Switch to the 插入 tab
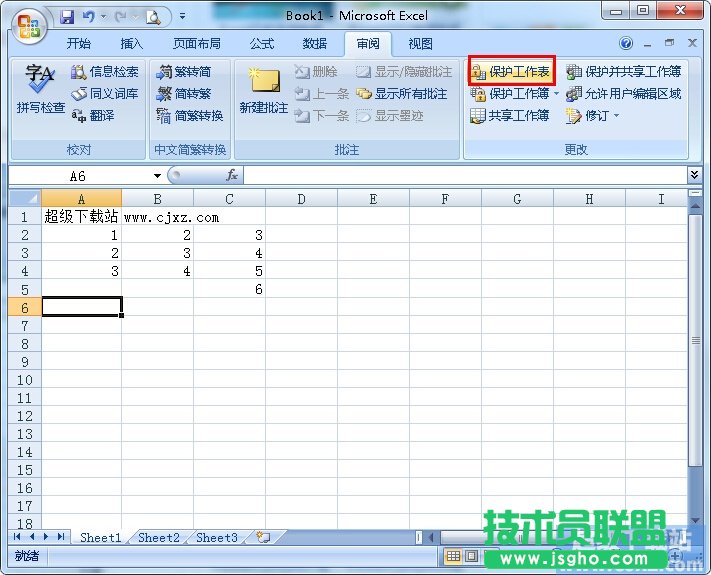 [131, 44]
